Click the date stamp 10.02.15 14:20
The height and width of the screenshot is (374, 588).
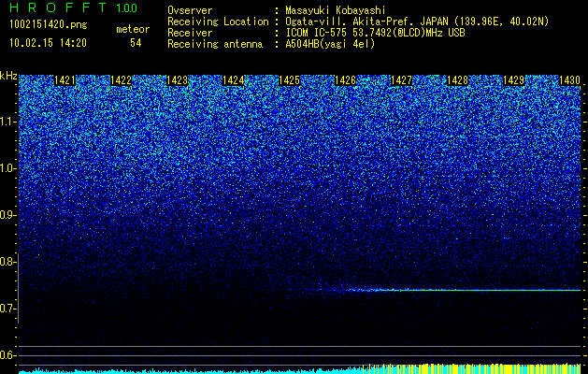coord(48,43)
